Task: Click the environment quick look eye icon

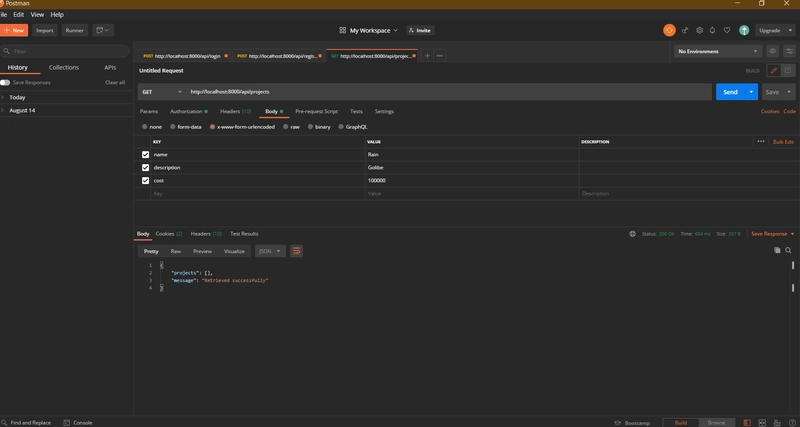Action: pos(772,51)
